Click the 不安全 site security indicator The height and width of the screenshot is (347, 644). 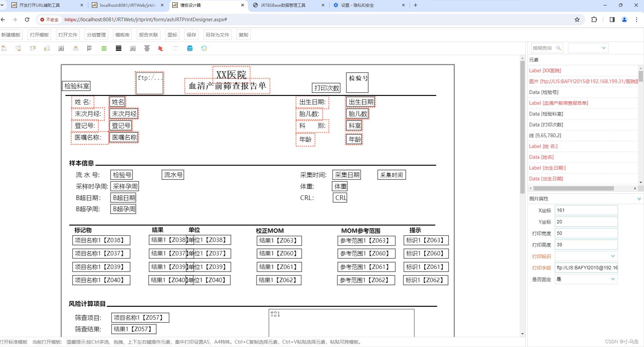pos(49,20)
